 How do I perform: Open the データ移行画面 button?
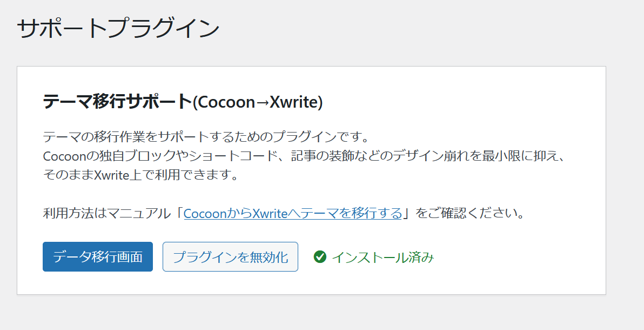(x=98, y=257)
